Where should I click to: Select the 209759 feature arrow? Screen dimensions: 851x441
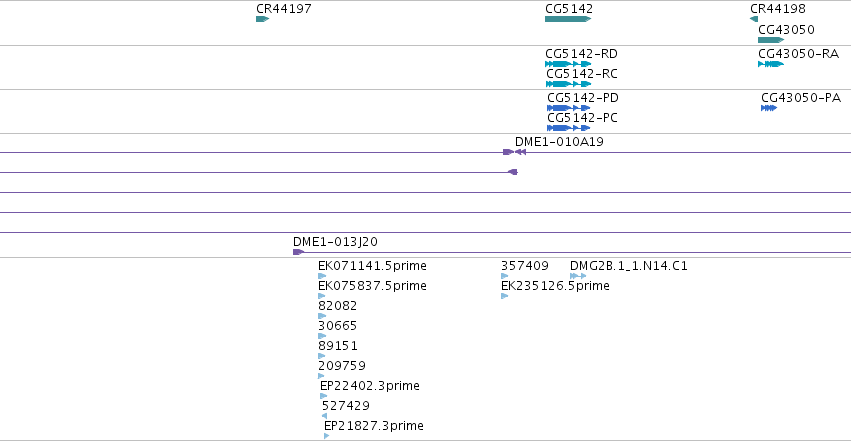pos(321,376)
